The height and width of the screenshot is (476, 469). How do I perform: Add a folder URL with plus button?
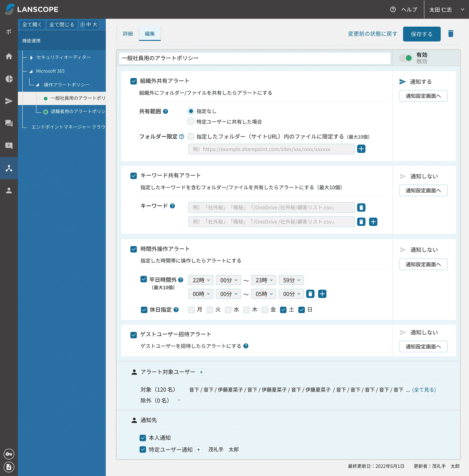coord(361,149)
